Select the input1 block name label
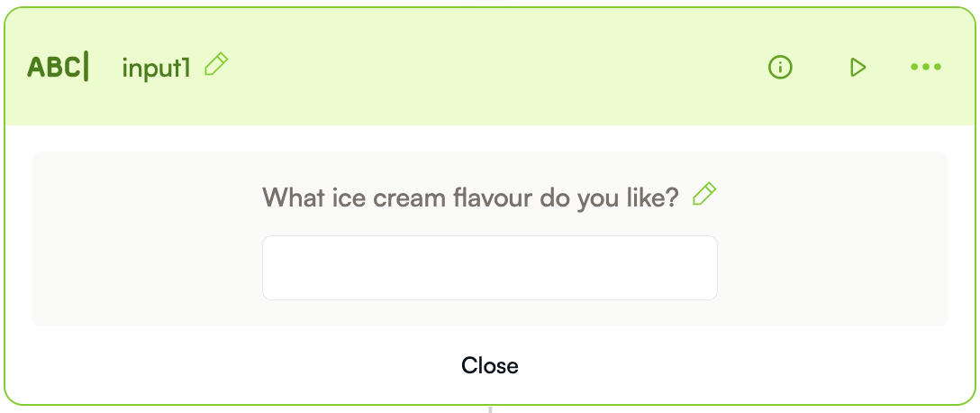This screenshot has height=413, width=980. (x=156, y=69)
